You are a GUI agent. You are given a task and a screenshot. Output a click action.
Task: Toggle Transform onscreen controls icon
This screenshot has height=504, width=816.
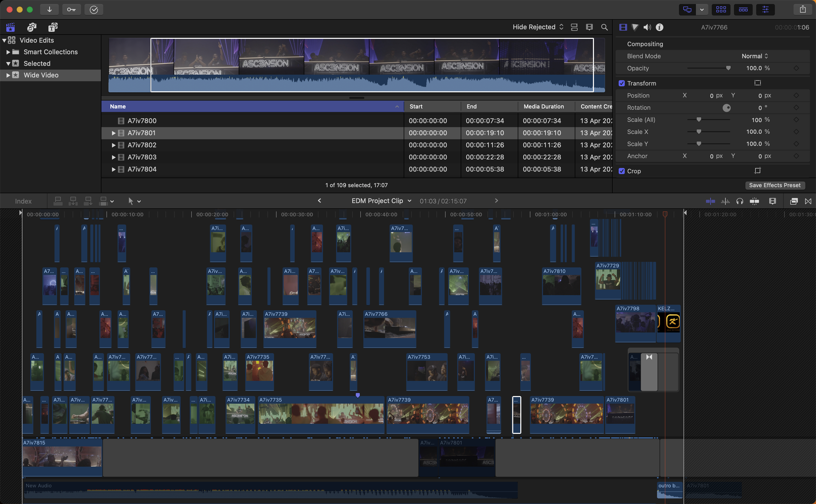pyautogui.click(x=758, y=83)
